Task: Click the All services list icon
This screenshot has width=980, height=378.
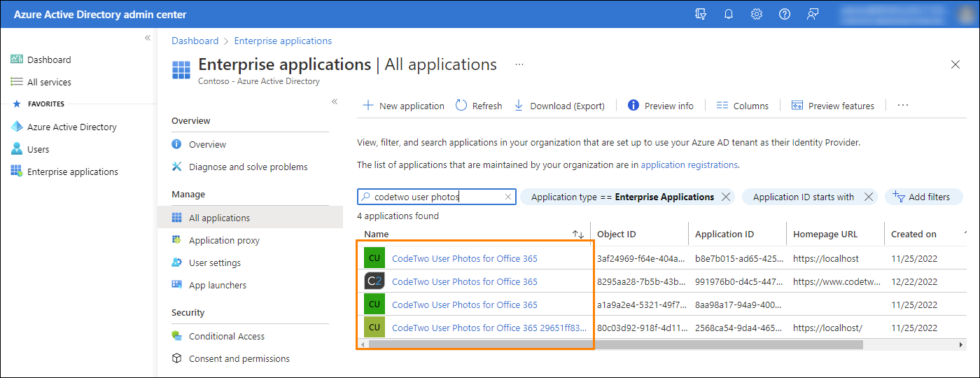Action: click(17, 82)
